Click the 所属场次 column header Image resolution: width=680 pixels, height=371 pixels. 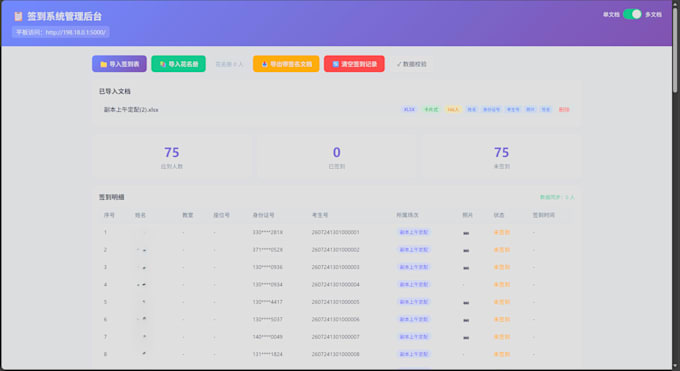pyautogui.click(x=407, y=215)
